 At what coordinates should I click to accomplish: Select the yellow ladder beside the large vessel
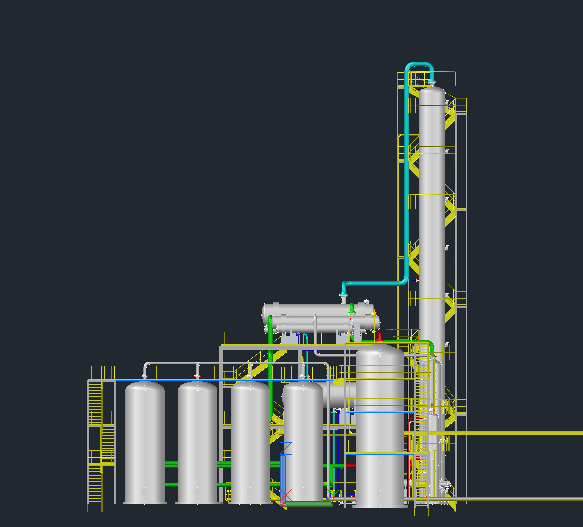(422, 428)
